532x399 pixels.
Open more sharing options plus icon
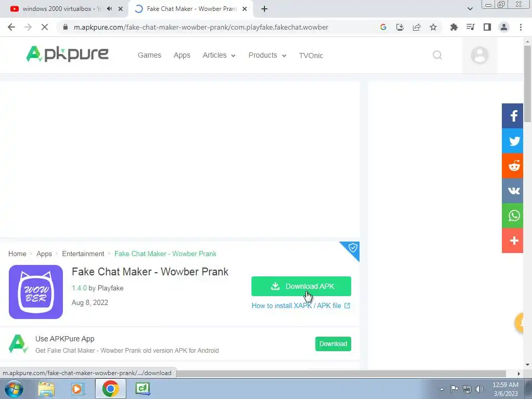[512, 241]
